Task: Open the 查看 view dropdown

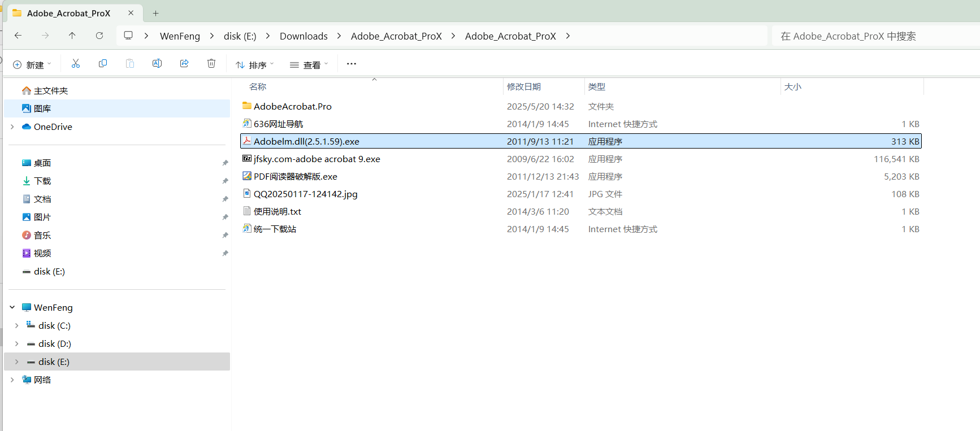Action: pos(309,65)
